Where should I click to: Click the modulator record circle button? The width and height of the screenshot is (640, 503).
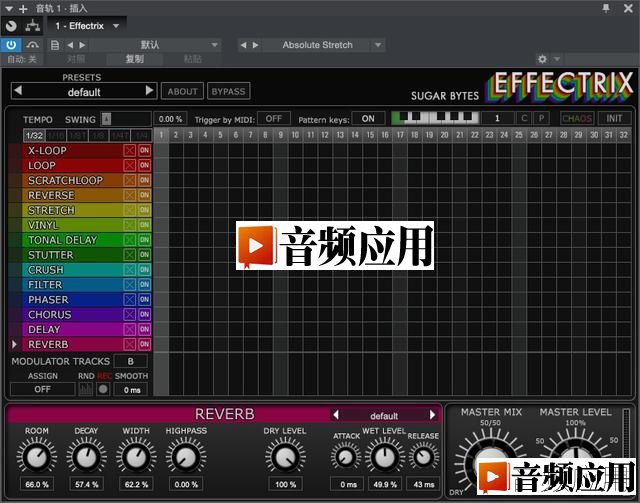pyautogui.click(x=103, y=389)
